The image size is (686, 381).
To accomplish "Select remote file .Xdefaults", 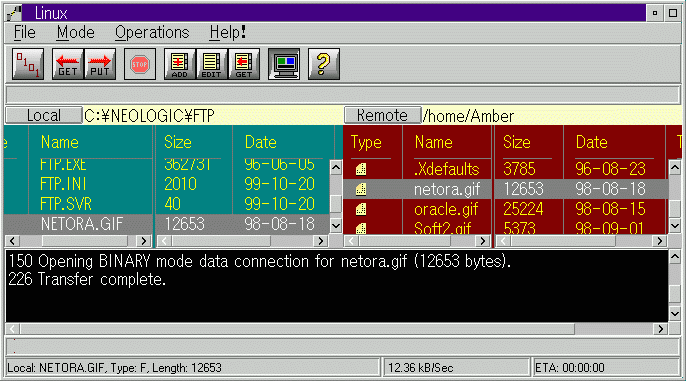I will point(447,169).
